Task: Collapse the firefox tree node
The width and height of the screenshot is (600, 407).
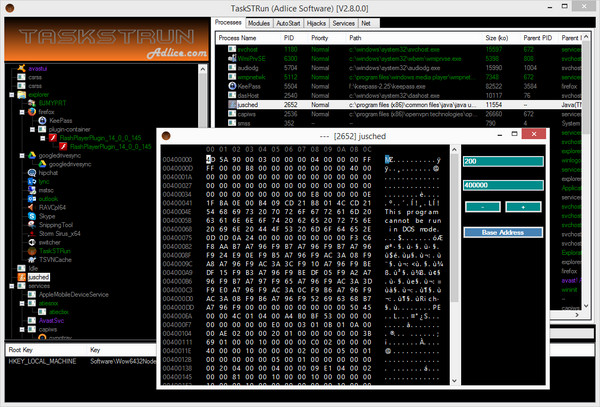Action: click(x=22, y=112)
